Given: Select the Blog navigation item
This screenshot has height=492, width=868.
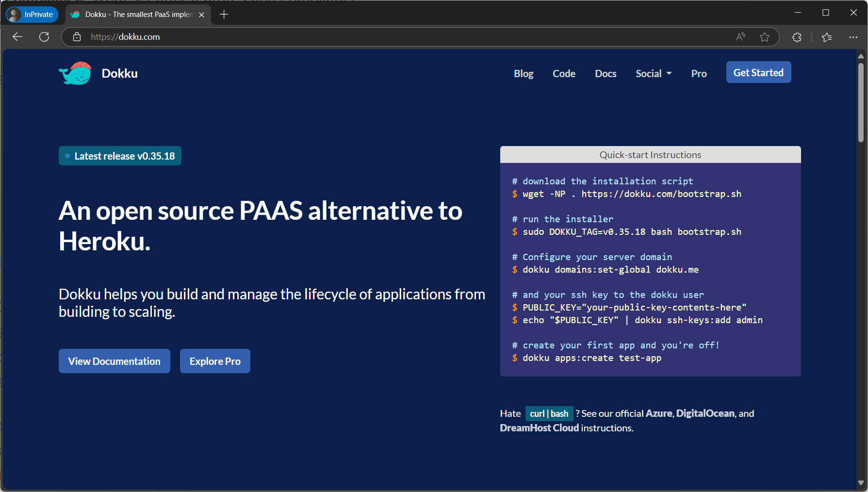Looking at the screenshot, I should point(524,73).
